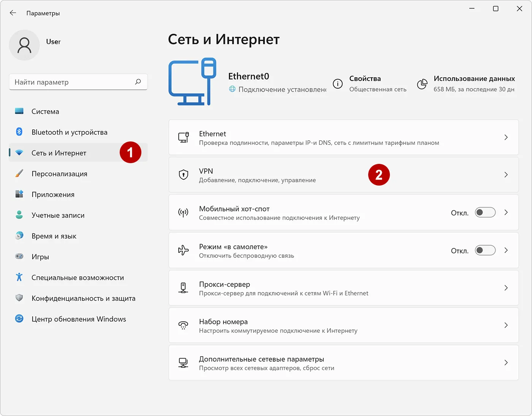Click the User avatar image
This screenshot has width=532, height=416.
[24, 45]
